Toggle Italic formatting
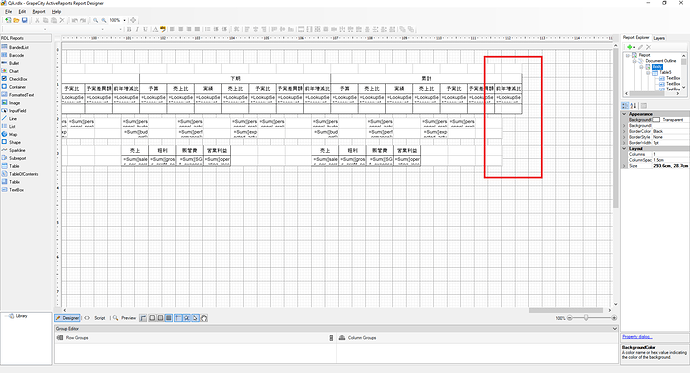Image resolution: width=690 pixels, height=373 pixels. (x=137, y=29)
